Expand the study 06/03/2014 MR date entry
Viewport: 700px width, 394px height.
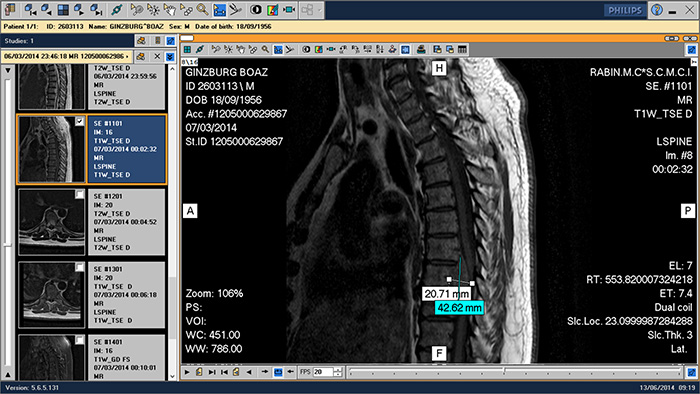[67, 56]
